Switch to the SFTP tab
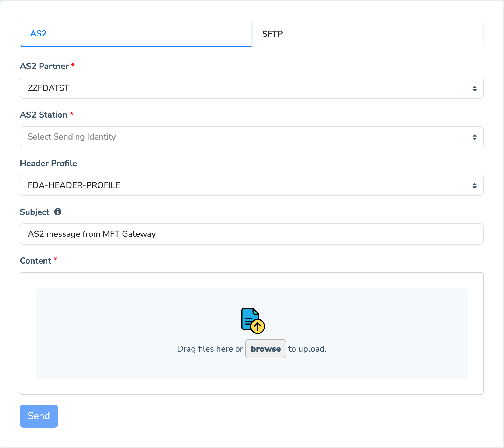Screen dimensions: 504x448 (x=368, y=34)
